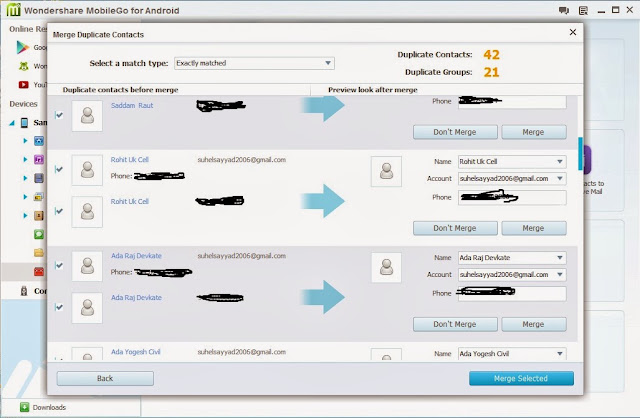
Task: Uncheck first Rohit Uk Cell checkbox with email
Action: tap(59, 169)
